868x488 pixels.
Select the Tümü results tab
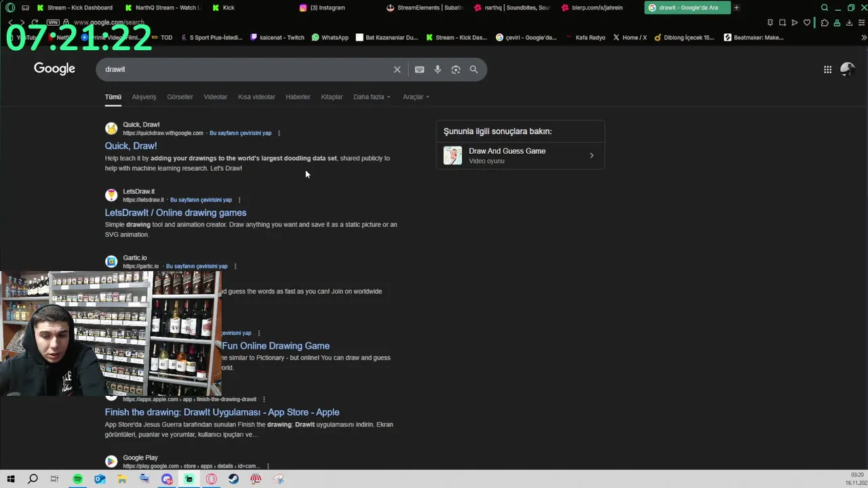click(x=113, y=97)
